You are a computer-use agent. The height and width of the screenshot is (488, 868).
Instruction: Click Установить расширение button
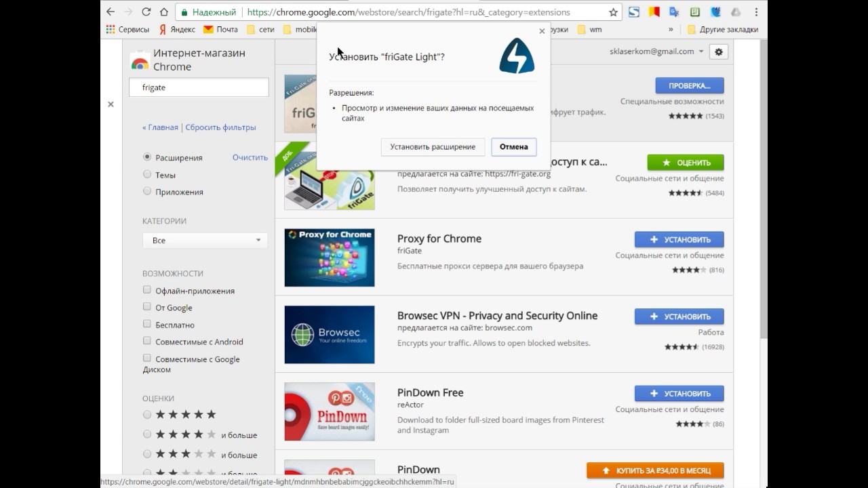tap(433, 146)
